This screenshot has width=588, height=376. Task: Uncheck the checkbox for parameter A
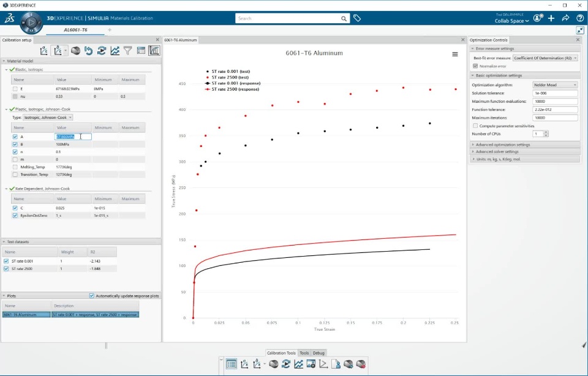click(x=15, y=137)
